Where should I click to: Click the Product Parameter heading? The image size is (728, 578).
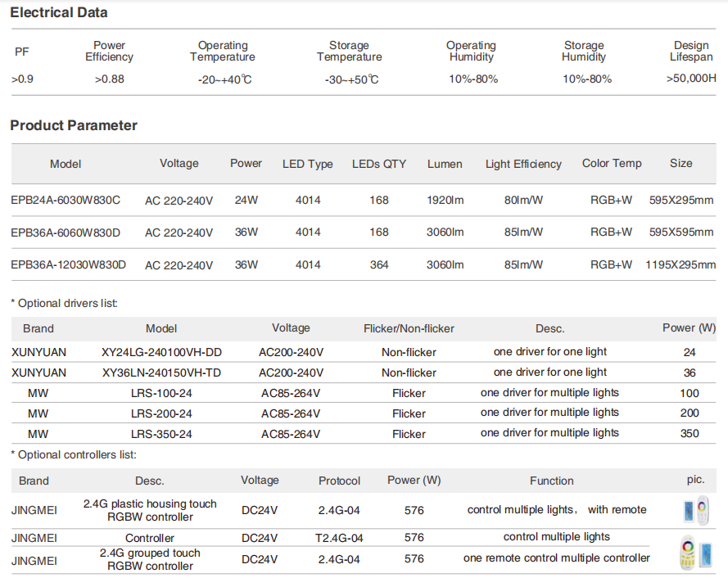(74, 126)
